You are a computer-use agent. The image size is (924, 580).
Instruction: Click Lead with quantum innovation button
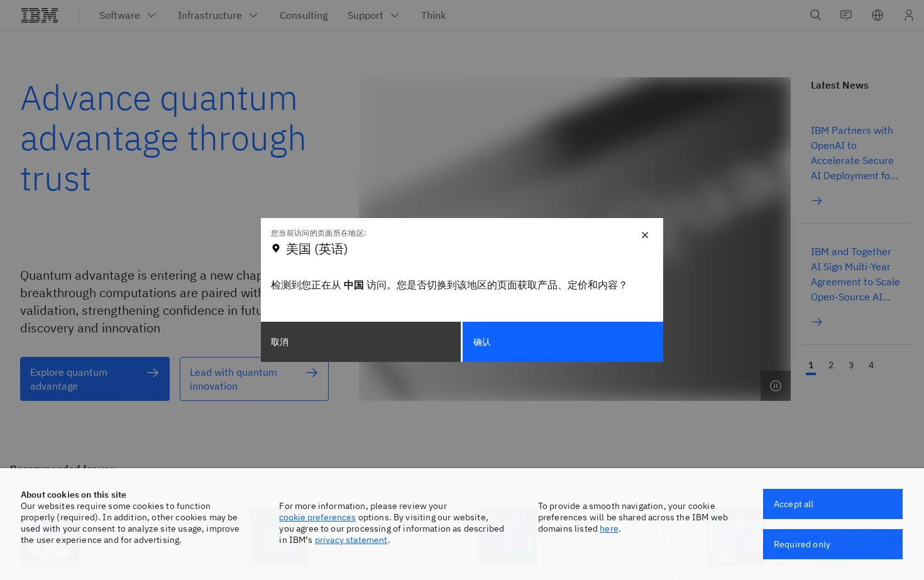[x=254, y=379]
